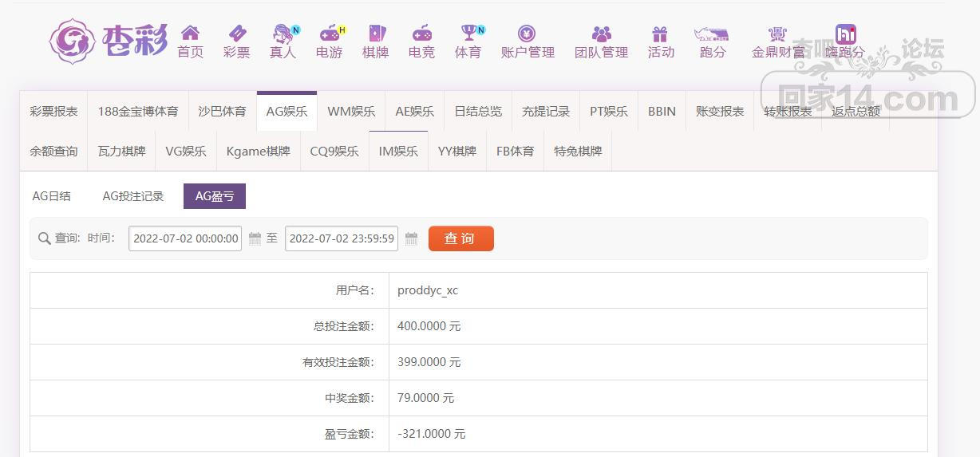The image size is (980, 457).
Task: Click the magnifier search icon beside 查询
Action: point(45,238)
